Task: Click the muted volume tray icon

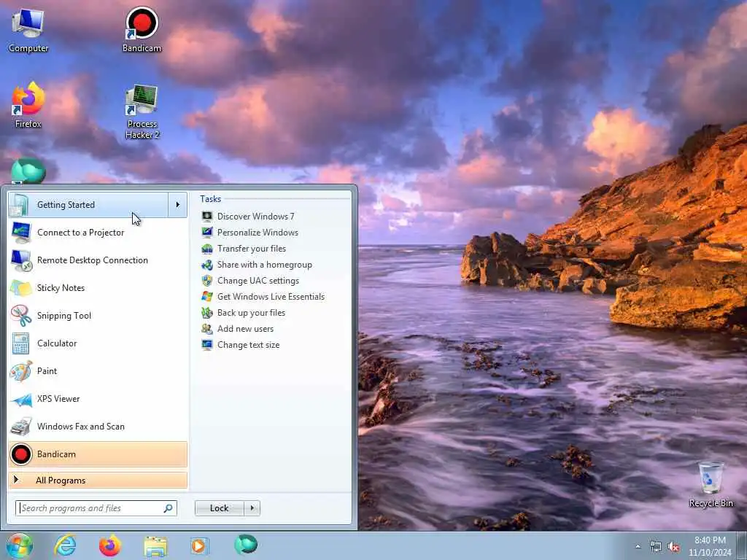Action: [x=673, y=547]
